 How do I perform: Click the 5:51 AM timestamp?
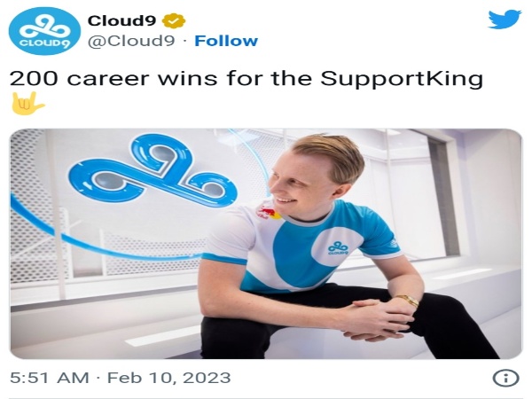pos(50,378)
